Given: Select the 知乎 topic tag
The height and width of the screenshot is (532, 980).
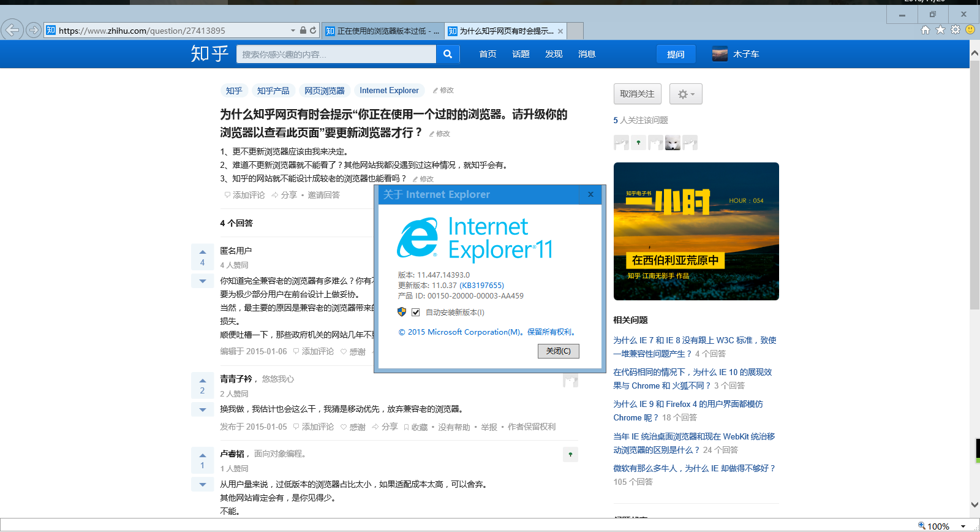Looking at the screenshot, I should click(234, 91).
